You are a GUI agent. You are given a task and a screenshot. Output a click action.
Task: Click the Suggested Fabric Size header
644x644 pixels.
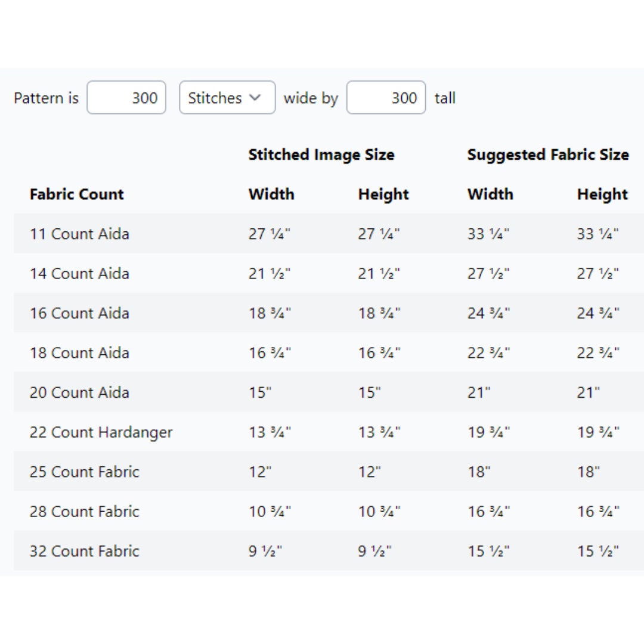pyautogui.click(x=548, y=154)
